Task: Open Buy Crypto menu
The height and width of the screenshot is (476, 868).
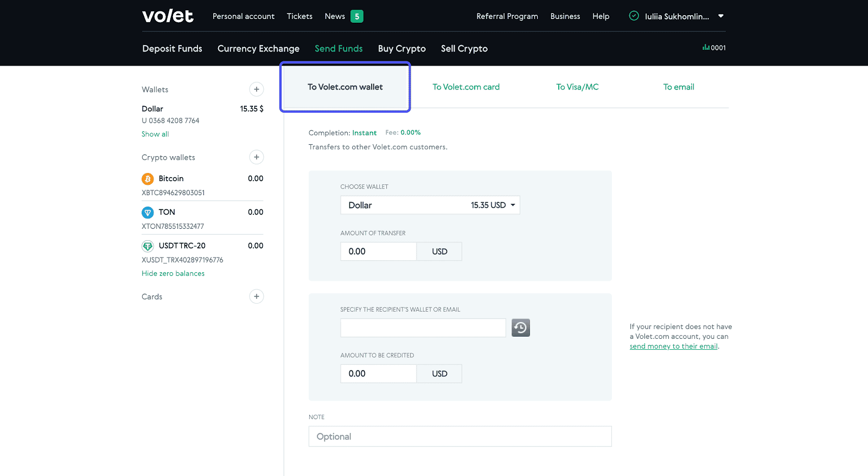Action: coord(402,49)
